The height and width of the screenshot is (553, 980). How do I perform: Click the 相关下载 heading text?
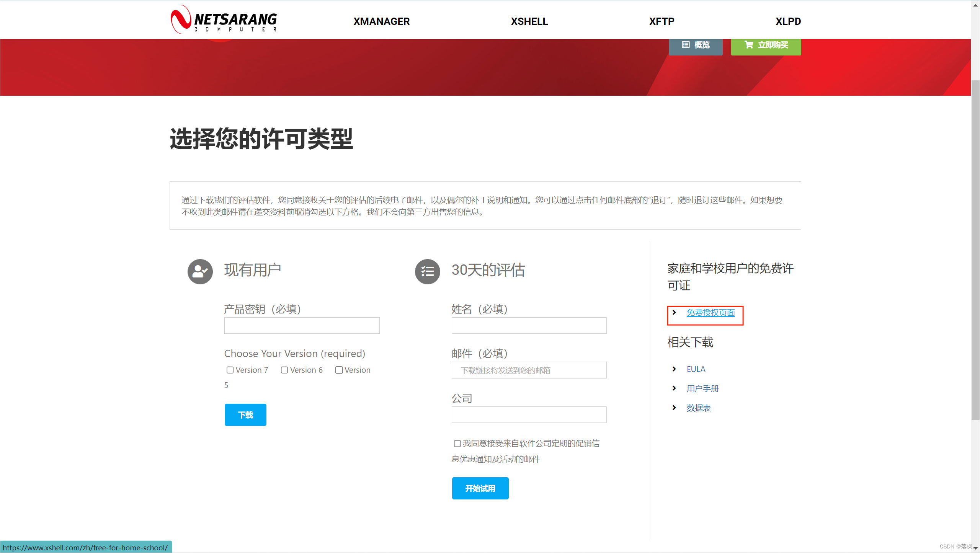690,342
